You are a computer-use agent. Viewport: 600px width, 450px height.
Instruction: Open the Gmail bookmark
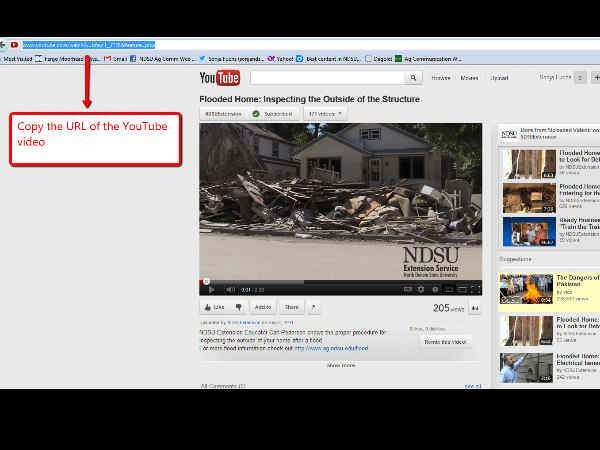[116, 59]
